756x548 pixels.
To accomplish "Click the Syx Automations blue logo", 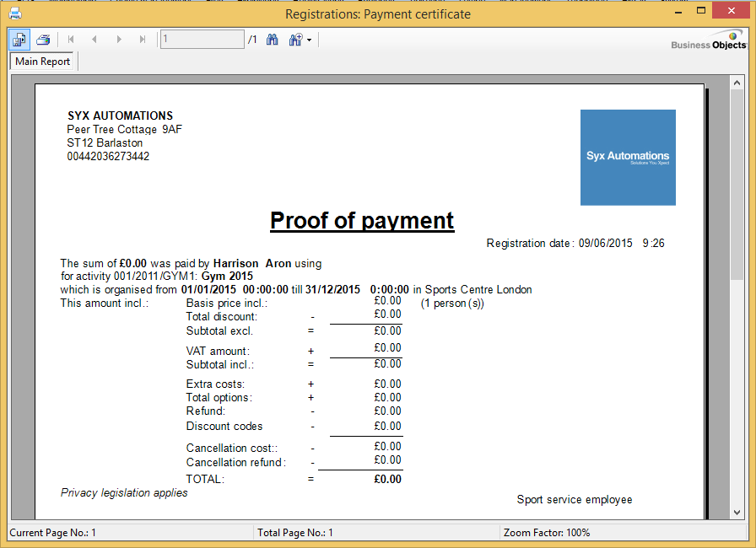I will (628, 157).
